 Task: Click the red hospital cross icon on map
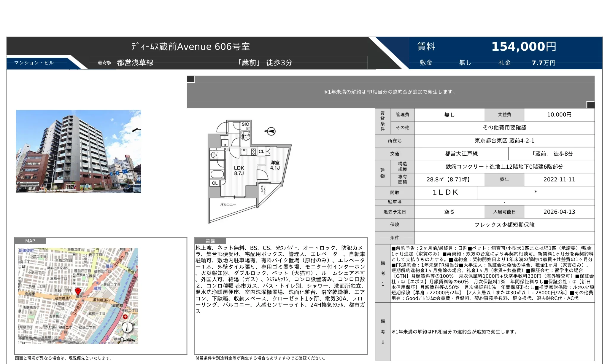point(125,317)
